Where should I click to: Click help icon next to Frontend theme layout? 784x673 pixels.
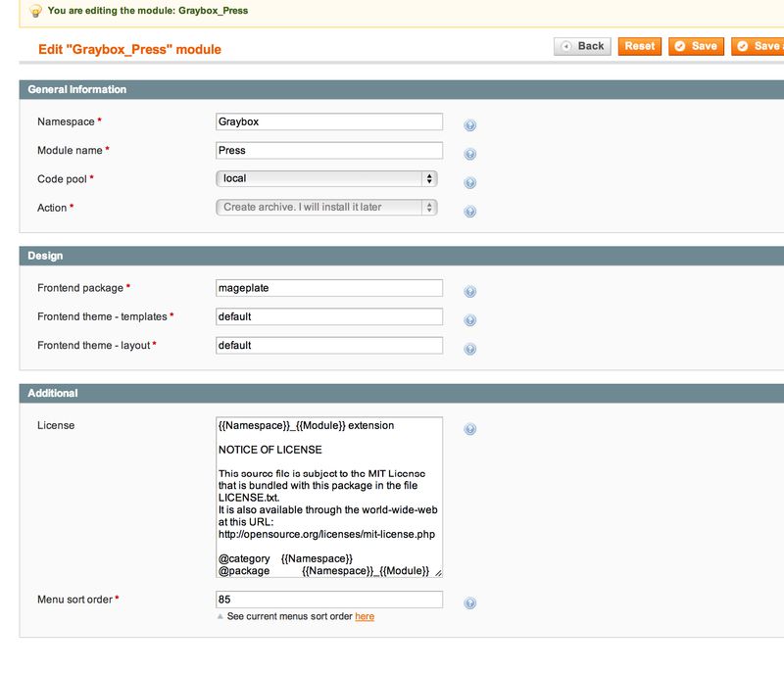click(x=470, y=350)
